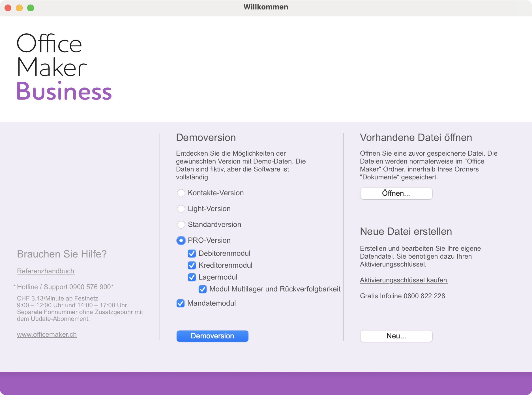Screen dimensions: 532x395
Task: Visit the www.officemaker.ch link
Action: [47, 334]
